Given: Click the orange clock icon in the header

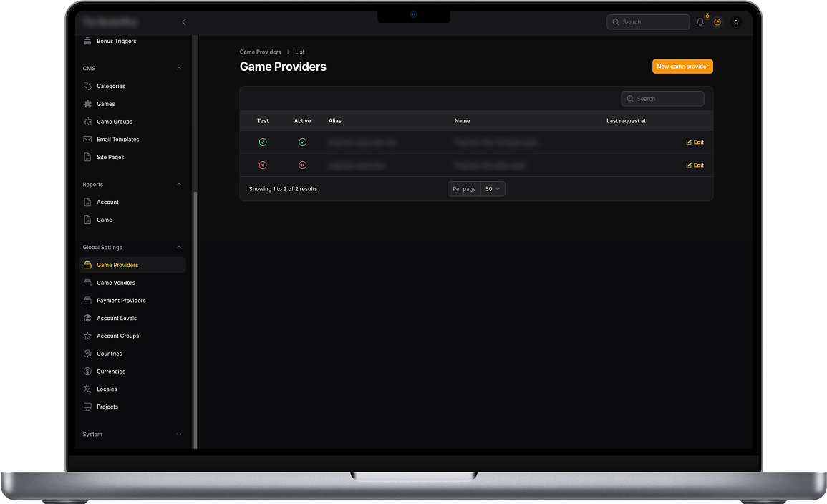Looking at the screenshot, I should 717,22.
